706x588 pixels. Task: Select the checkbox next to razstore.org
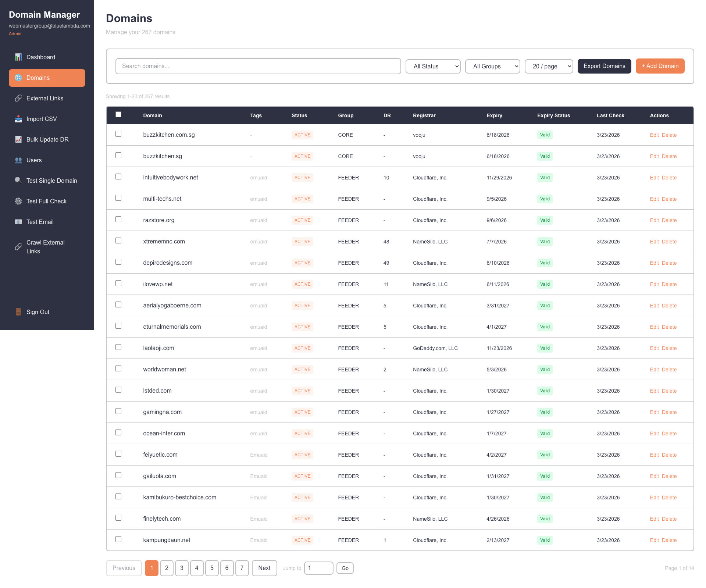(x=118, y=219)
